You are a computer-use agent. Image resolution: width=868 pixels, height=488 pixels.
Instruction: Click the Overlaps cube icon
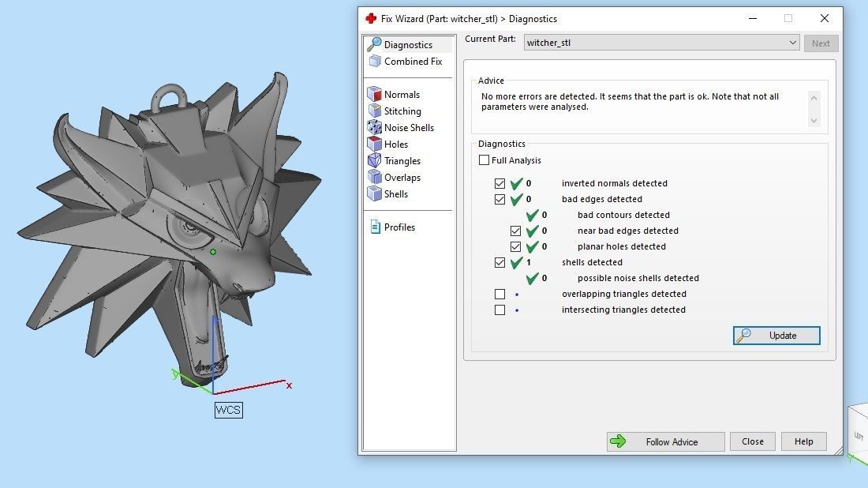coord(375,177)
